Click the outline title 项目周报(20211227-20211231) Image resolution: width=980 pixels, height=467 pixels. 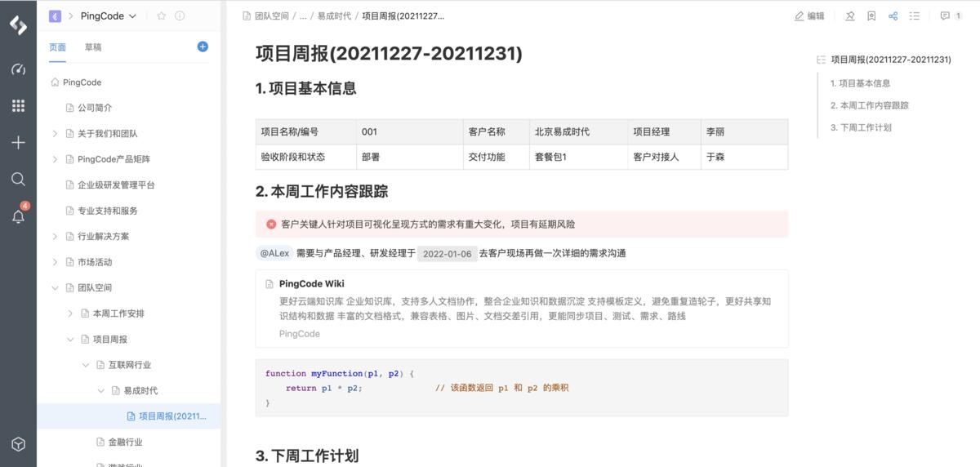tap(891, 60)
